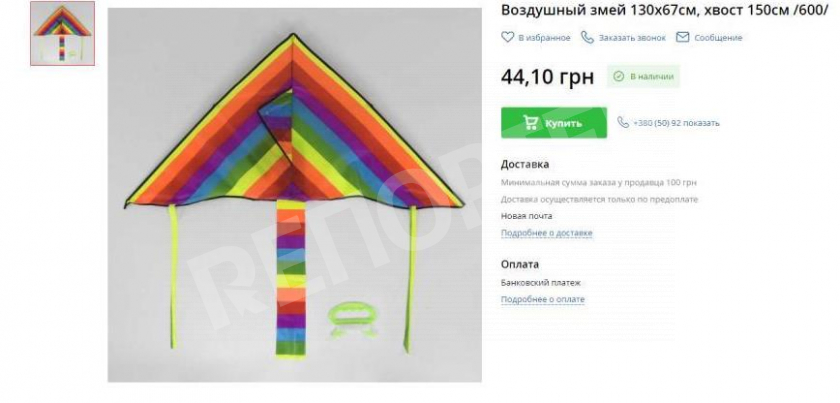
Task: Click the В наличии availability badge
Action: coord(643,77)
